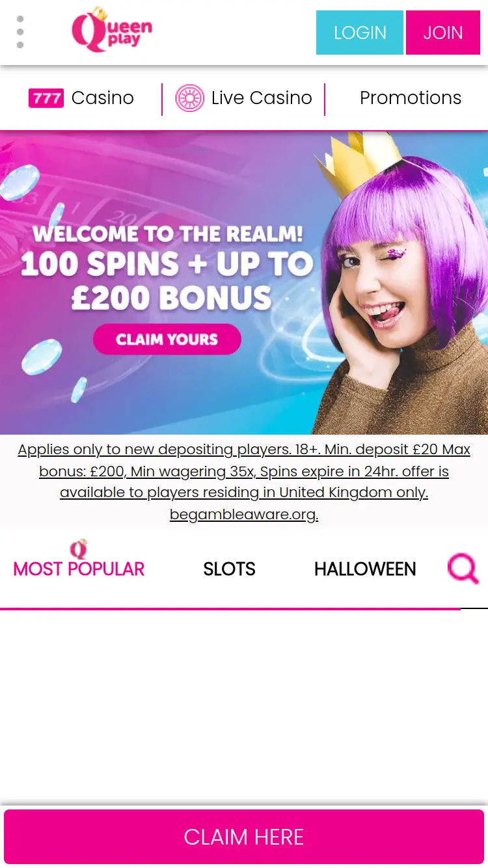Open the Promotions page

click(x=411, y=98)
